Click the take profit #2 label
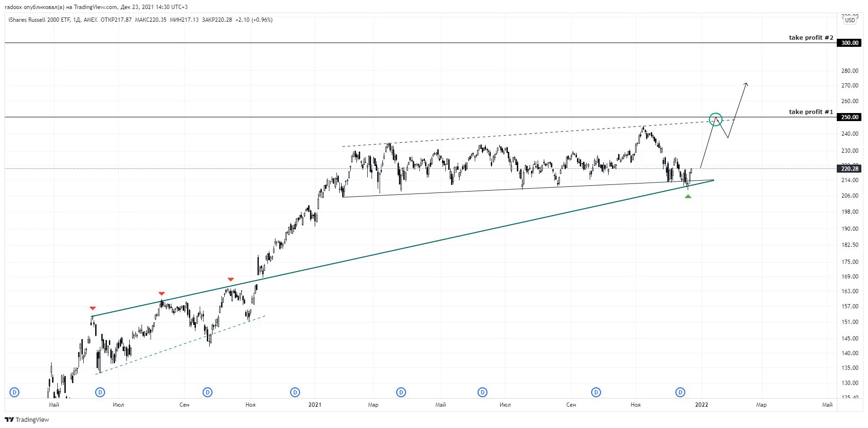The image size is (868, 428). coord(811,37)
